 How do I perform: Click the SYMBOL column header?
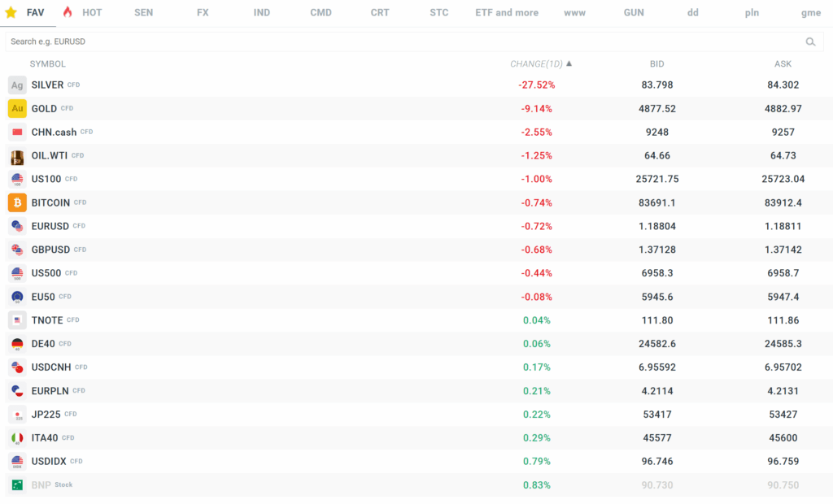click(48, 64)
